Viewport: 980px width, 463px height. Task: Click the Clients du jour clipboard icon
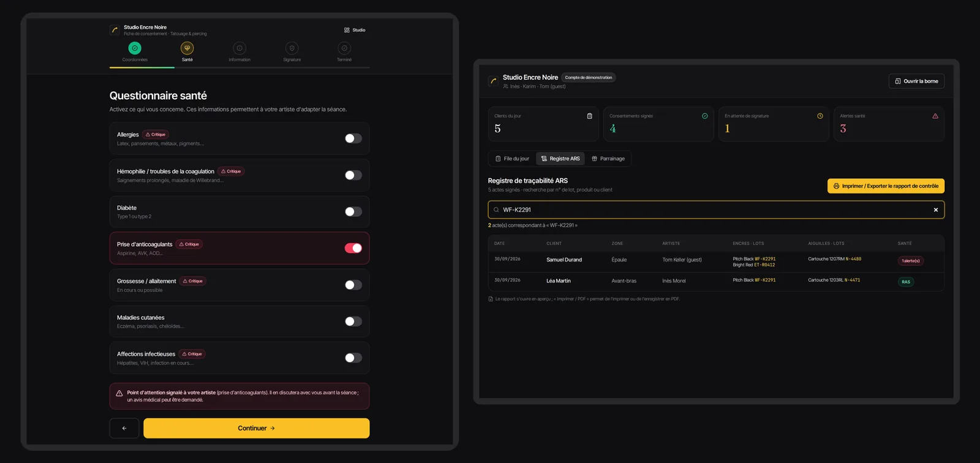[x=590, y=116]
